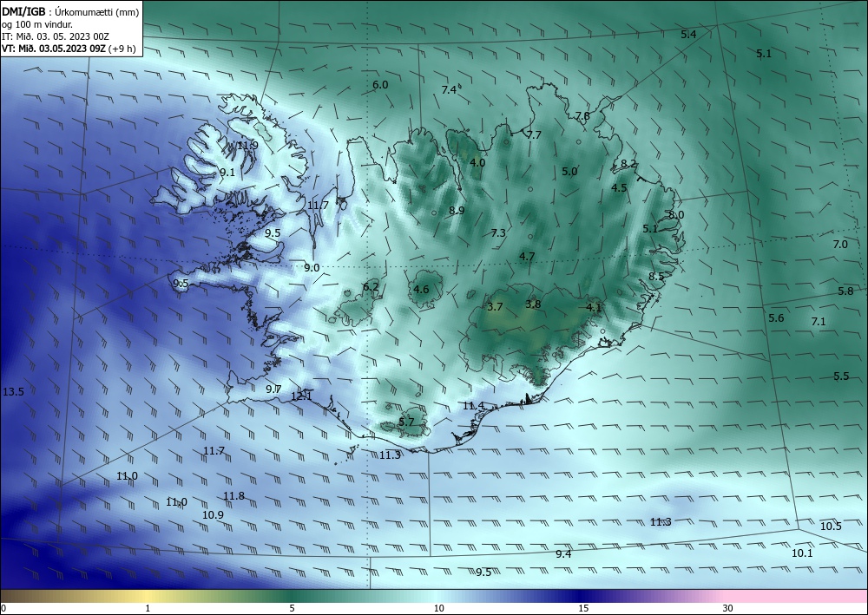Click the 7.0 value on the east edge
The height and width of the screenshot is (615, 868).
pyautogui.click(x=840, y=244)
